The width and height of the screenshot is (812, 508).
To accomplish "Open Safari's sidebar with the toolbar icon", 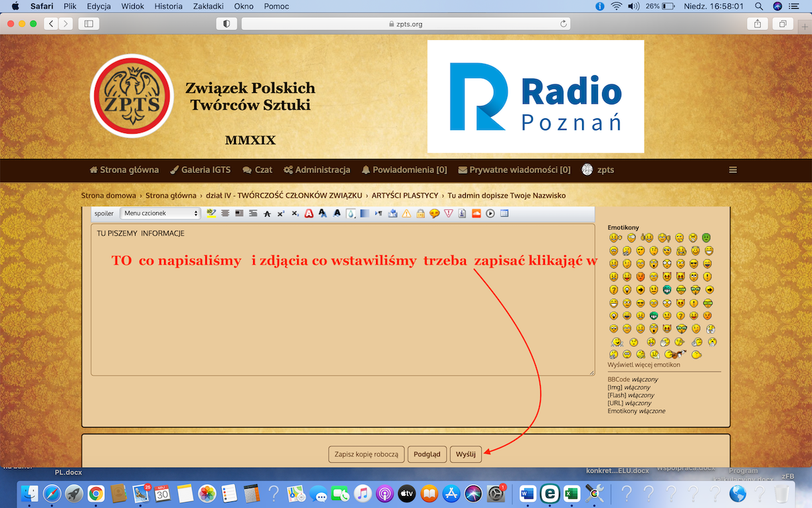I will (88, 24).
